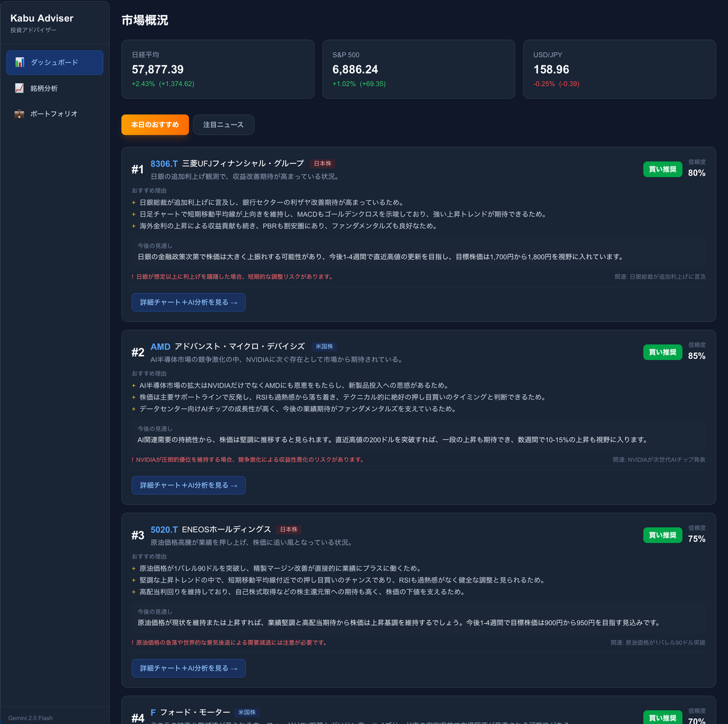
Task: Click the #3 rank number
Action: pyautogui.click(x=138, y=536)
